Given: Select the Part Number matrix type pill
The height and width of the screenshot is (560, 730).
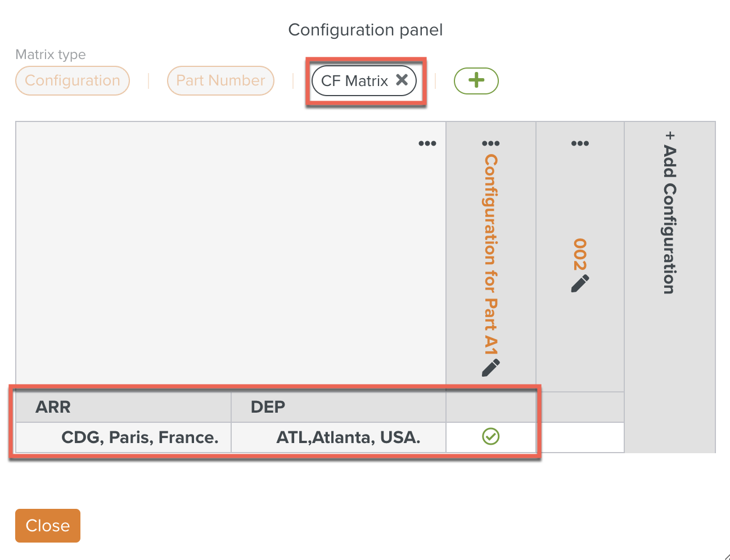Looking at the screenshot, I should [x=220, y=80].
